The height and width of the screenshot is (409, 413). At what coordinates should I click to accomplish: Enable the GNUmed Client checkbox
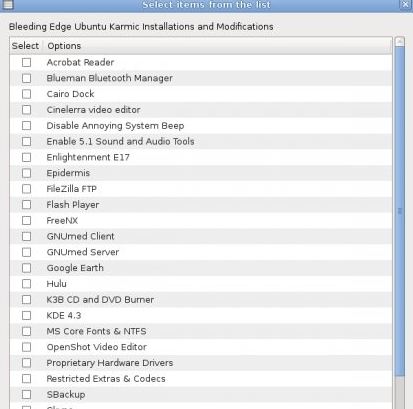(x=26, y=236)
